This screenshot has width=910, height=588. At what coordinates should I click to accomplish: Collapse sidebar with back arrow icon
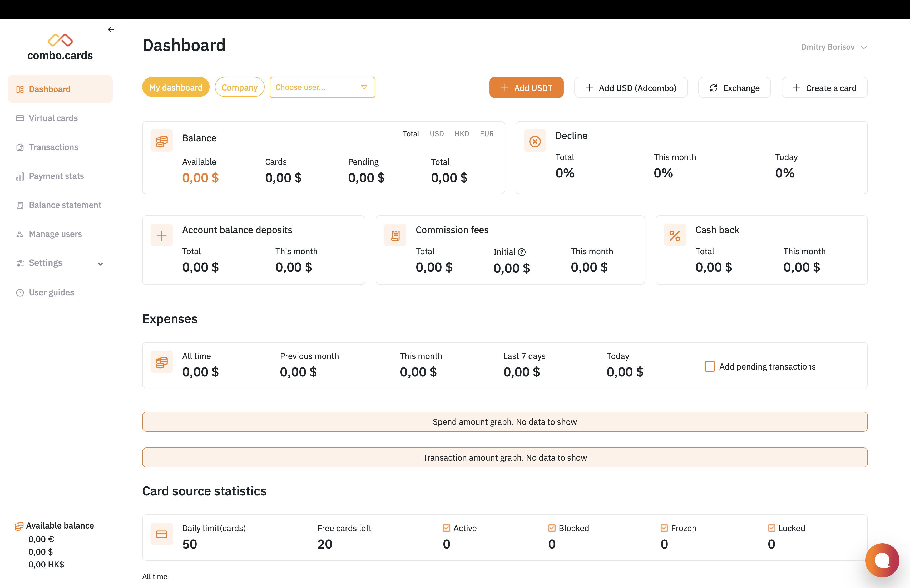pos(111,29)
